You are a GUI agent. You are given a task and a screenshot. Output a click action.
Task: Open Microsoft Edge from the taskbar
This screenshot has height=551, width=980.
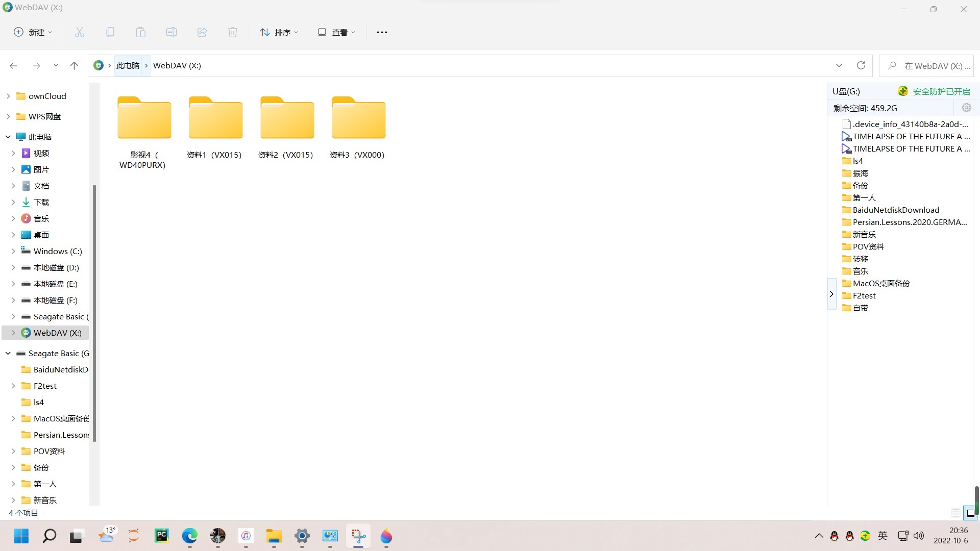point(189,536)
